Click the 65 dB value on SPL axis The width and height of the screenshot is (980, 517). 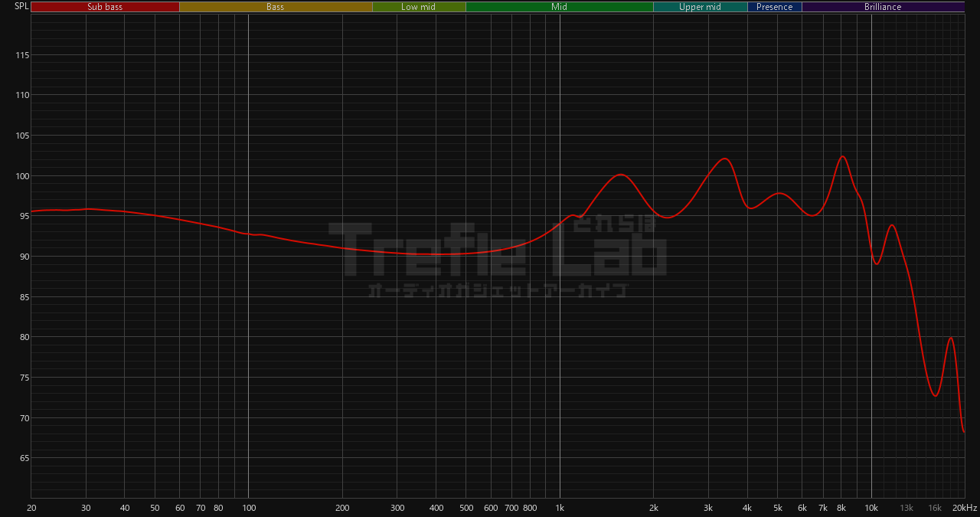click(x=23, y=459)
